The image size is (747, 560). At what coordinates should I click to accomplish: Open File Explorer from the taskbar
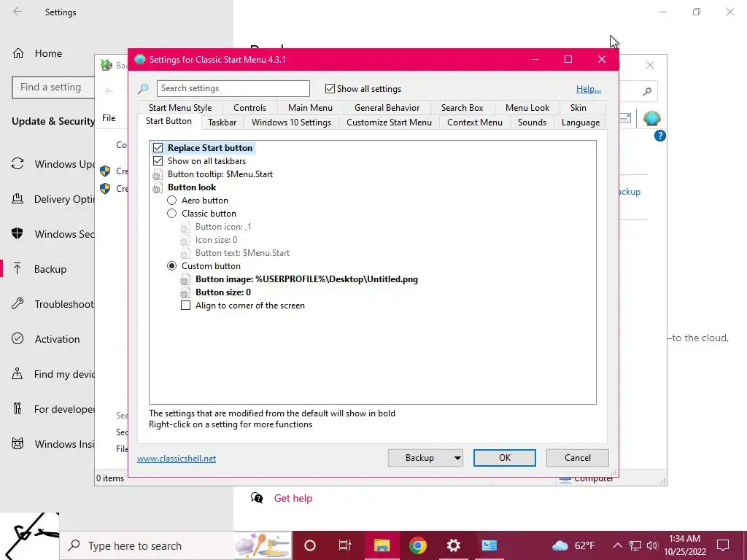pos(382,545)
